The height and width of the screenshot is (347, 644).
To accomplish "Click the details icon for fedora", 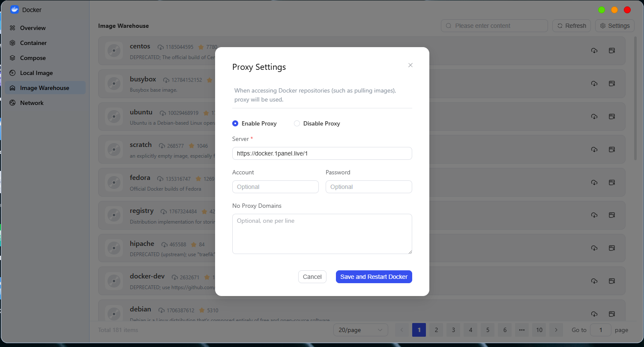I will [612, 182].
